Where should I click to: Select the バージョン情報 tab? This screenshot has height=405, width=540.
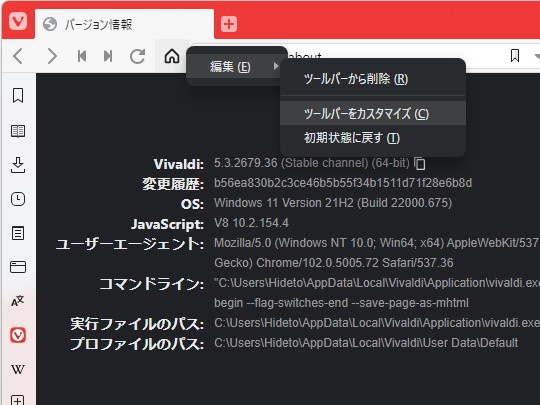(x=124, y=24)
